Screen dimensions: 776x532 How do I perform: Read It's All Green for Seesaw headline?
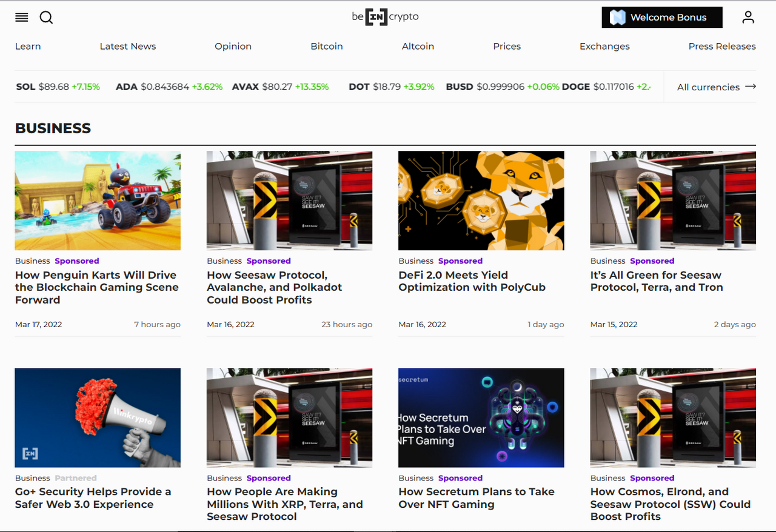click(657, 281)
